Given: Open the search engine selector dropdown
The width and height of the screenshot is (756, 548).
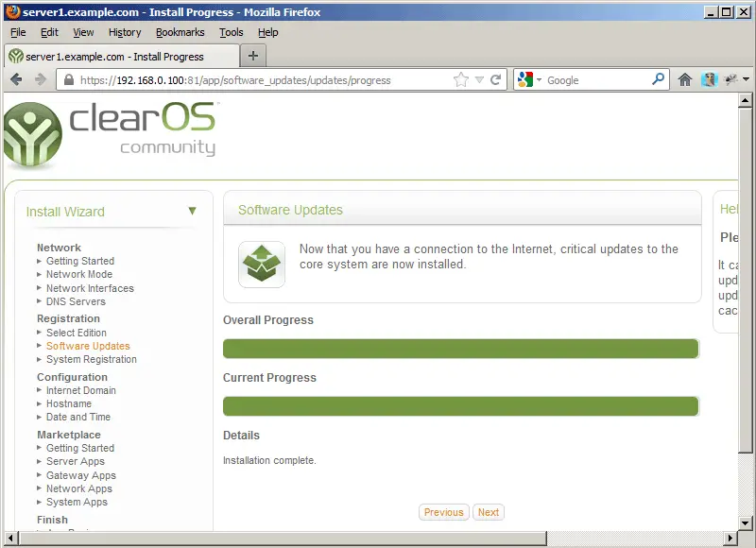Looking at the screenshot, I should [539, 79].
